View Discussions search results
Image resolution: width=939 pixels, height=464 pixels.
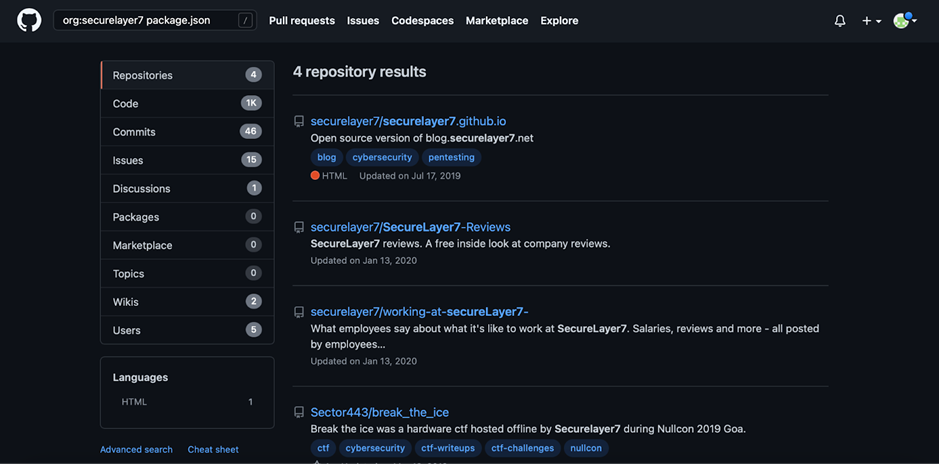pos(187,189)
